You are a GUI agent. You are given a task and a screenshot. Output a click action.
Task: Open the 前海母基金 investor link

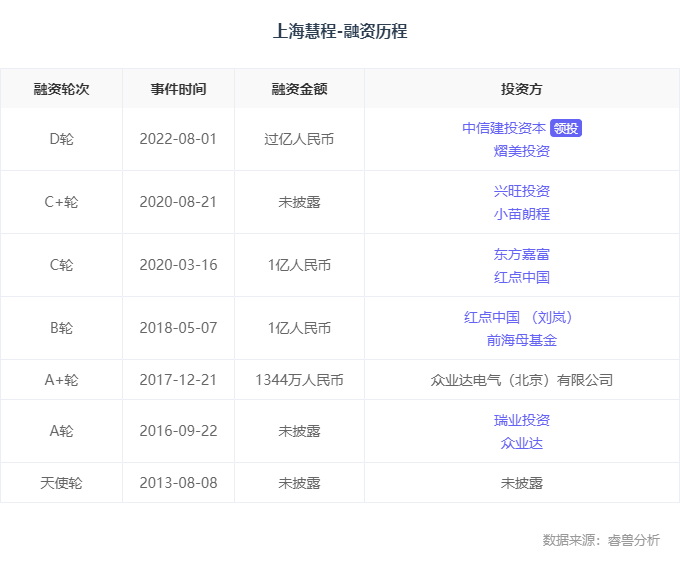click(x=522, y=340)
